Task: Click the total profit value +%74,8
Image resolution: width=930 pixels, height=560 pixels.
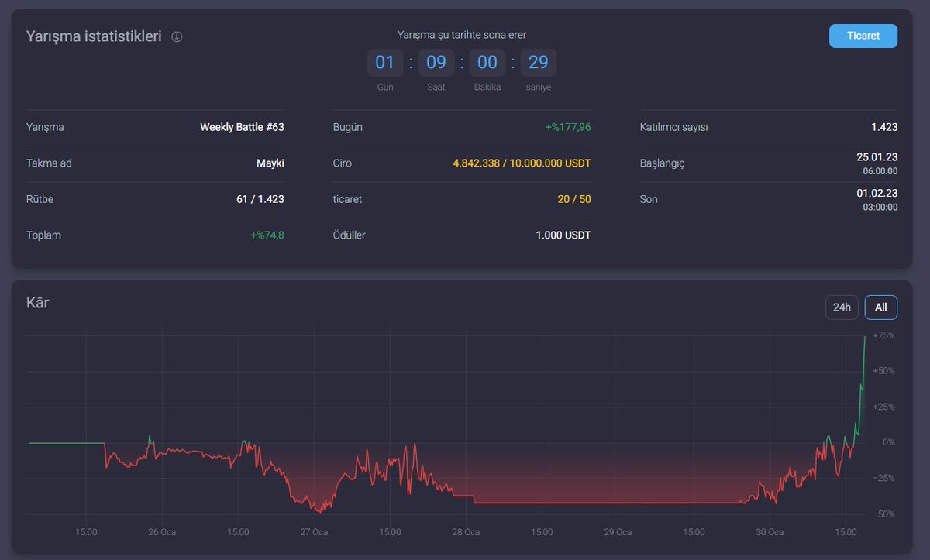Action: (x=267, y=235)
